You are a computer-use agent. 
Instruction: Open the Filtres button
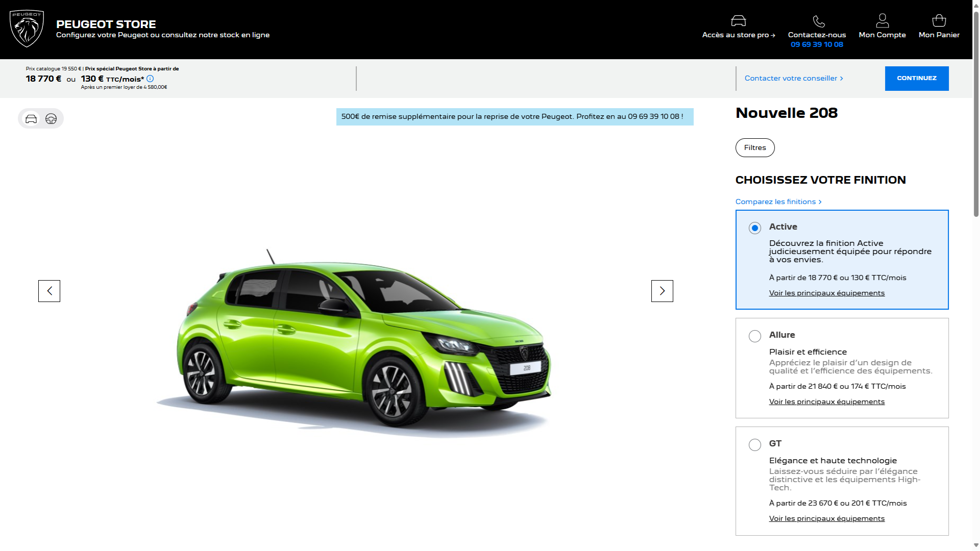pos(754,148)
